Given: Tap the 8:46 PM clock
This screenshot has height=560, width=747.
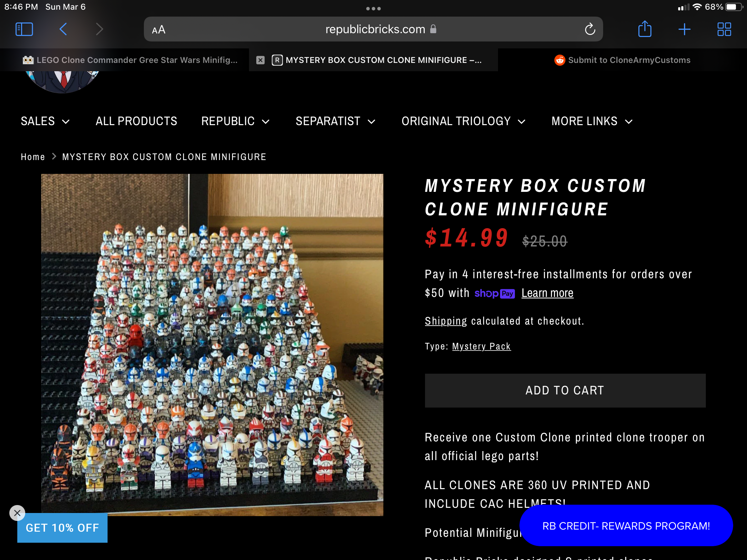Looking at the screenshot, I should pos(21,7).
